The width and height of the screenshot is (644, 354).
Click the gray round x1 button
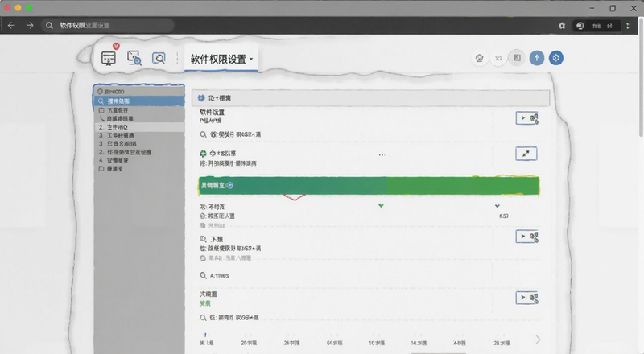pos(497,58)
